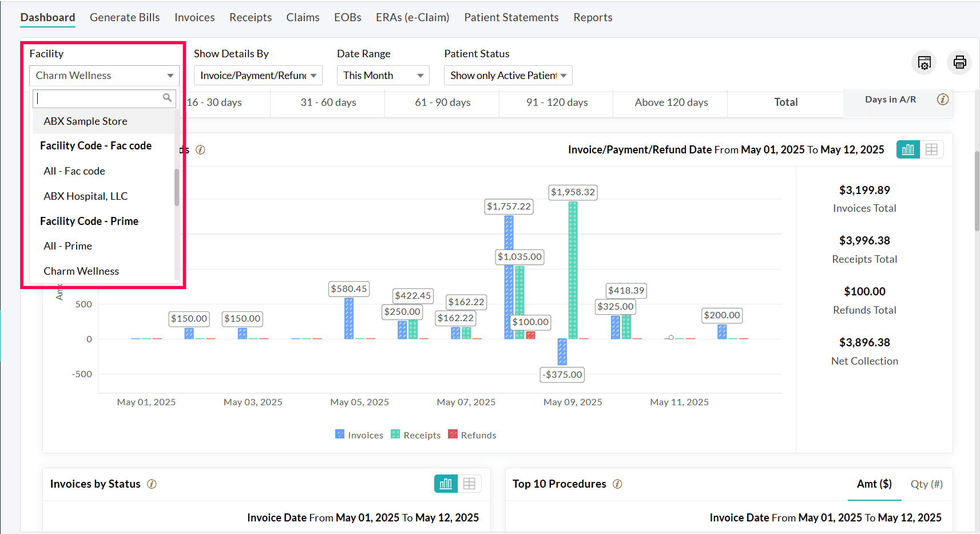Click info icon beside Top 10 Procedures
The height and width of the screenshot is (534, 980).
click(x=617, y=484)
